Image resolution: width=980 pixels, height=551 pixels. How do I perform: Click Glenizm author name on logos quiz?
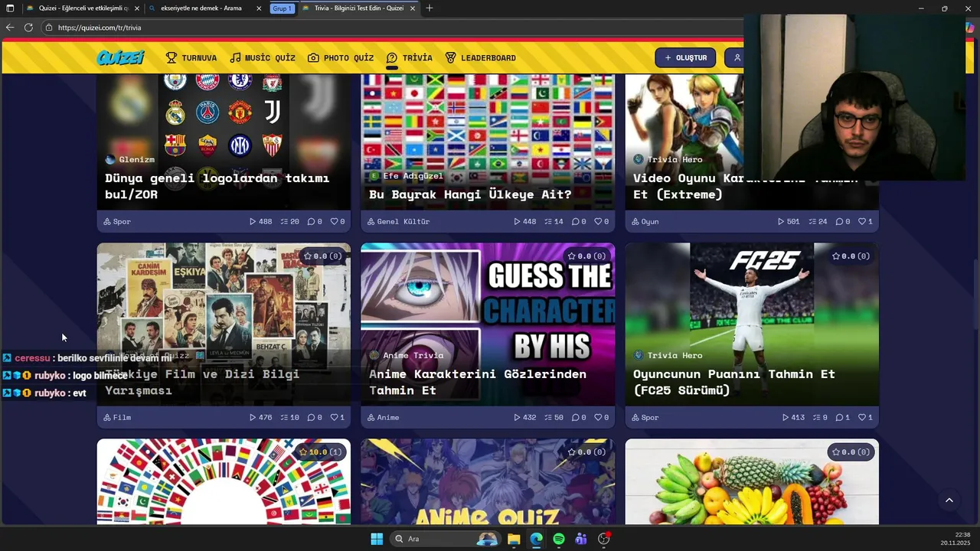click(136, 159)
